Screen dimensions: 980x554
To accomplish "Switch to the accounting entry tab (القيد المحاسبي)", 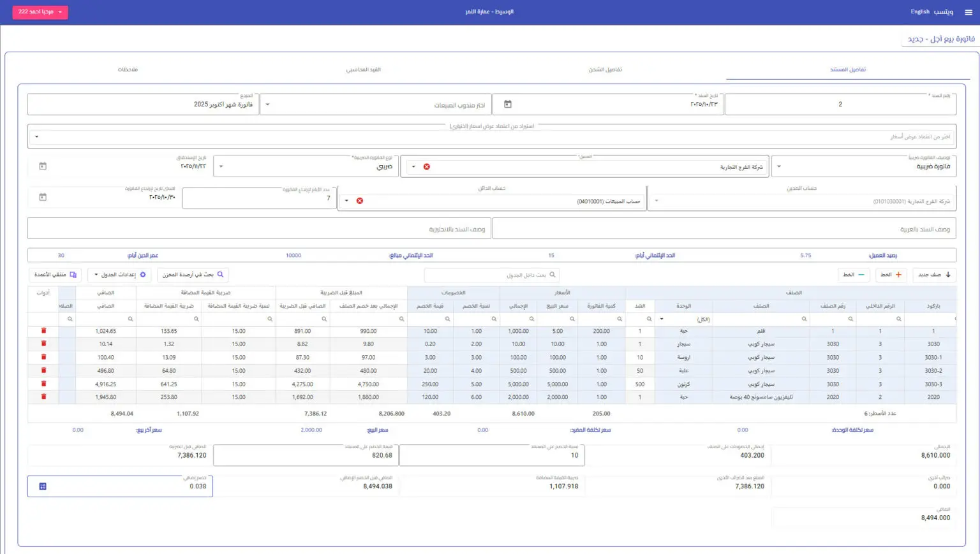I will pos(363,69).
